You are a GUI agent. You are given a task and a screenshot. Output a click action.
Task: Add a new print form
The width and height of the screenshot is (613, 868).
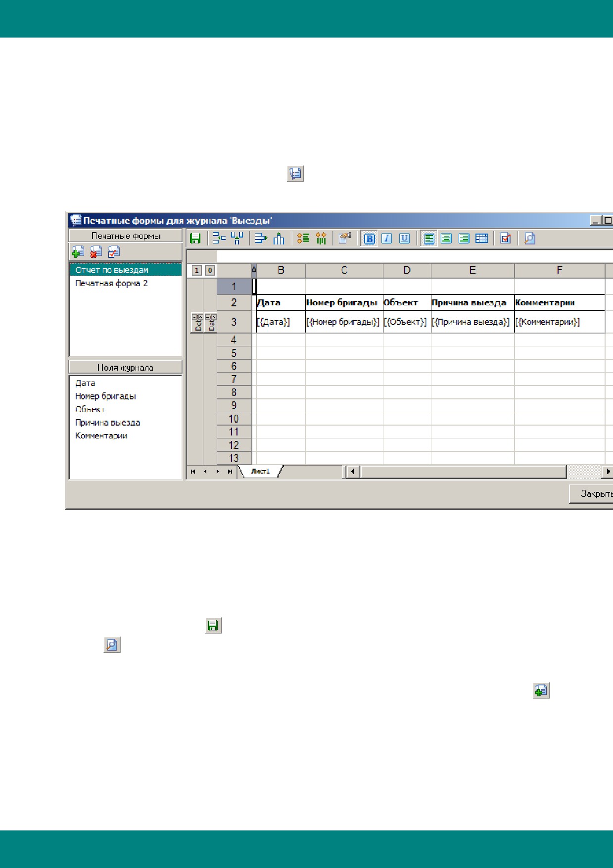[78, 252]
